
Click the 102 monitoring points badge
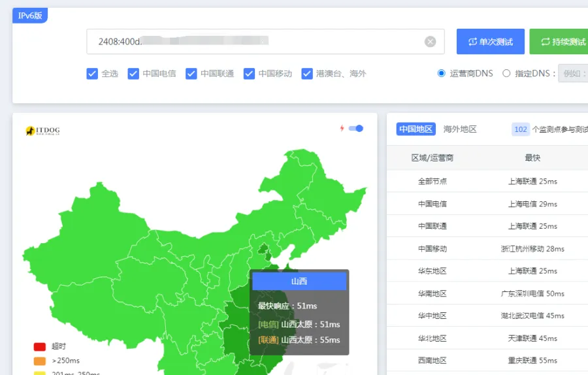521,129
